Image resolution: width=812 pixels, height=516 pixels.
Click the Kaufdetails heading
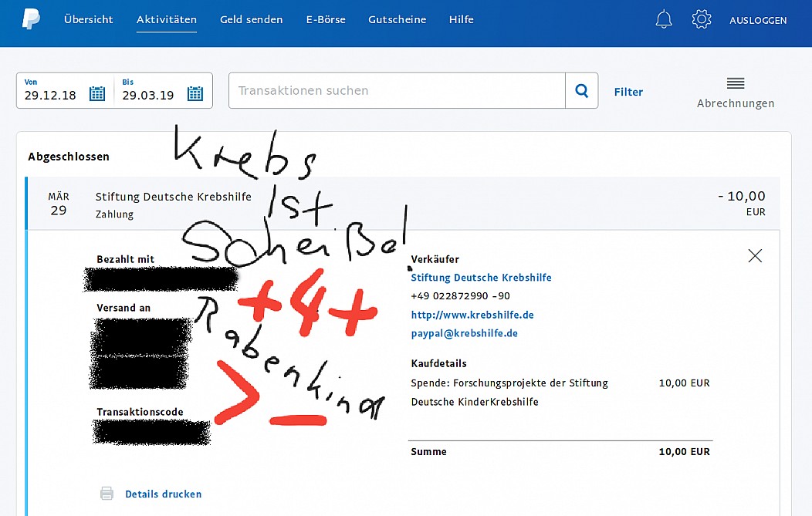438,363
